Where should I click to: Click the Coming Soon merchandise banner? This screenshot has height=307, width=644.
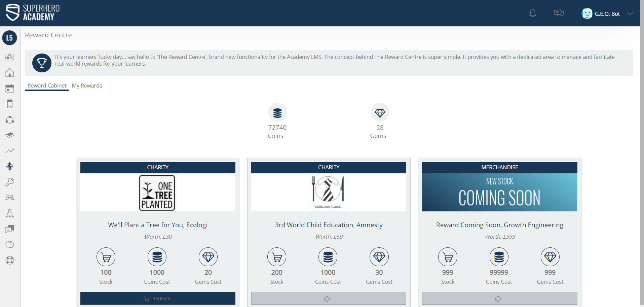coord(499,193)
